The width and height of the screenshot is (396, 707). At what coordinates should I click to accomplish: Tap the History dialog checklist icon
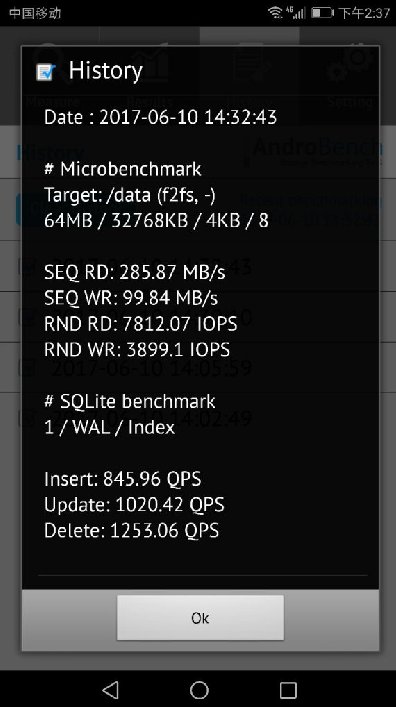[x=46, y=72]
